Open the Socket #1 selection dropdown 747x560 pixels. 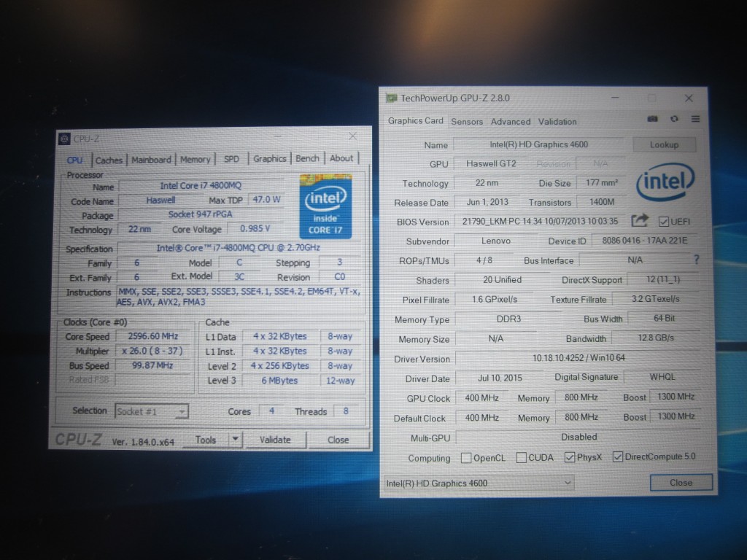click(x=152, y=411)
